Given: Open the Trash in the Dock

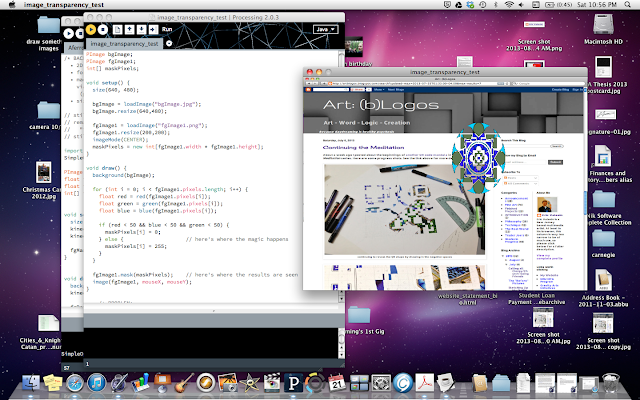Looking at the screenshot, I should (611, 383).
